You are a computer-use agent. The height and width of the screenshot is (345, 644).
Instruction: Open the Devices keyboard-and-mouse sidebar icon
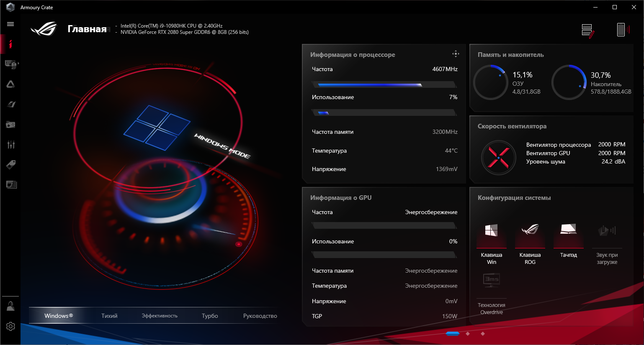click(10, 64)
